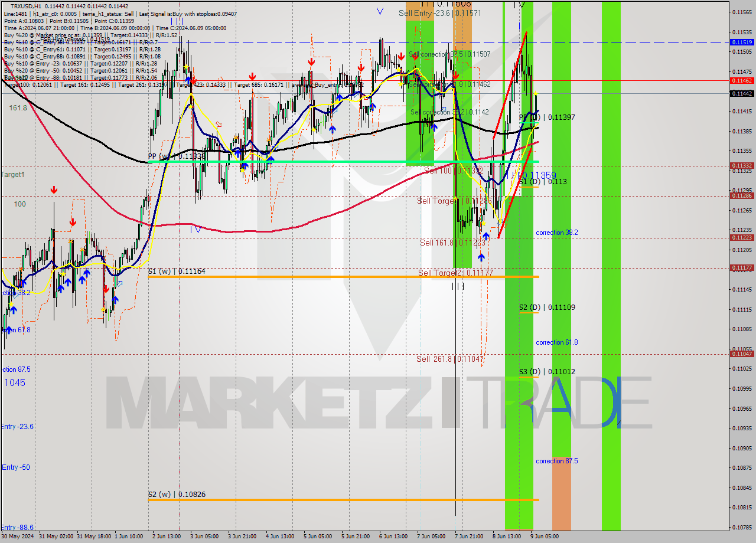Click the right-side 'correction 61.8' label
Screen dimensions: 756x543
click(x=557, y=342)
